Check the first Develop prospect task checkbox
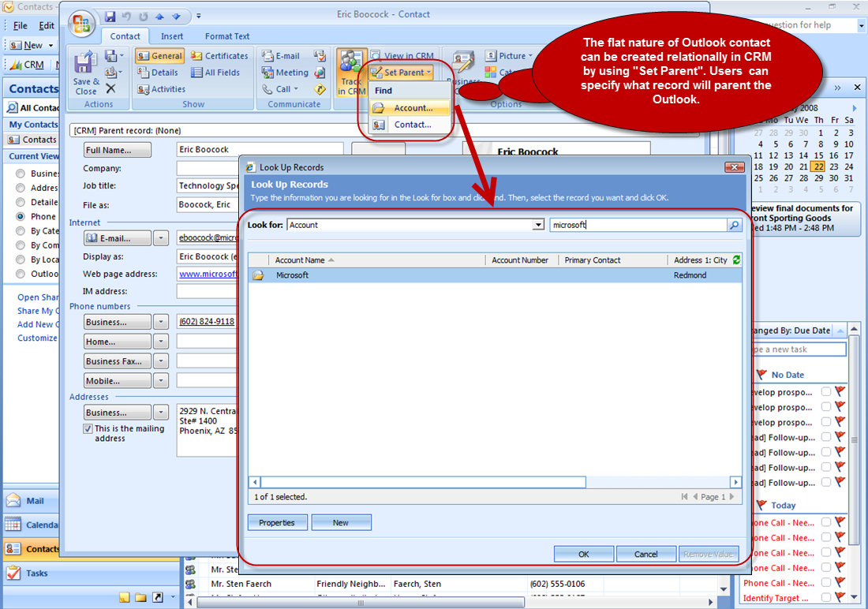This screenshot has height=609, width=868. coord(826,391)
